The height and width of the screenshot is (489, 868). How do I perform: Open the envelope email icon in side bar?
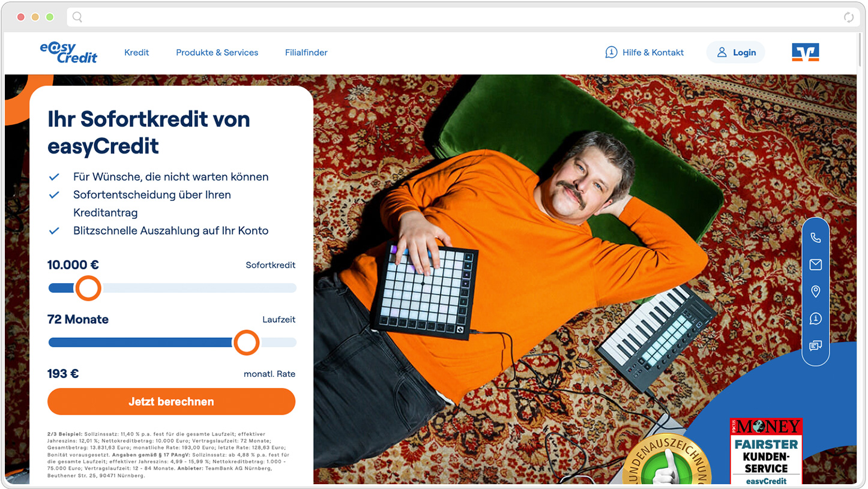point(815,265)
